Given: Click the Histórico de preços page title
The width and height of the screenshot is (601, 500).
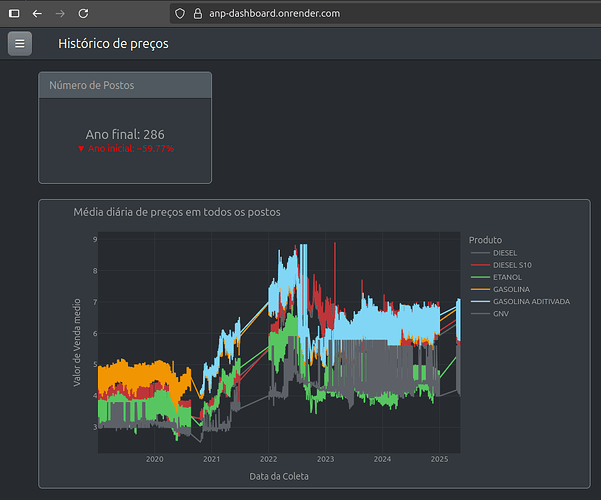Looking at the screenshot, I should coord(113,44).
